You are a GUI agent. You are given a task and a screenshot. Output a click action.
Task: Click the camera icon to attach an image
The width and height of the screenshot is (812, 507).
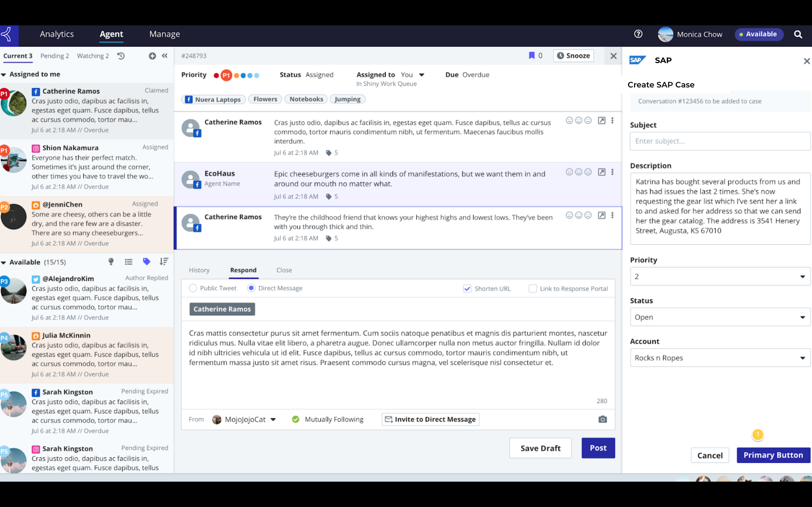pos(602,419)
